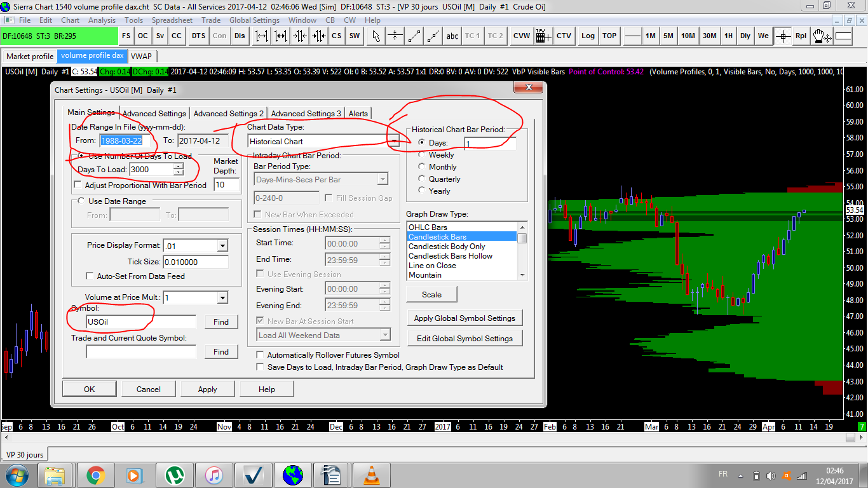Switch to the Alerts tab
This screenshot has height=488, width=868.
tap(358, 114)
